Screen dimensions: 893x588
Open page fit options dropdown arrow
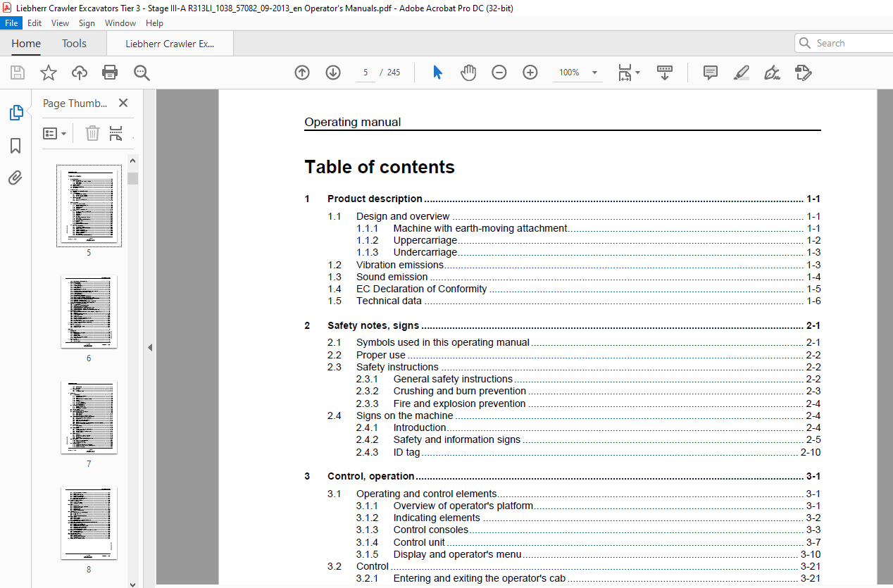coord(637,73)
